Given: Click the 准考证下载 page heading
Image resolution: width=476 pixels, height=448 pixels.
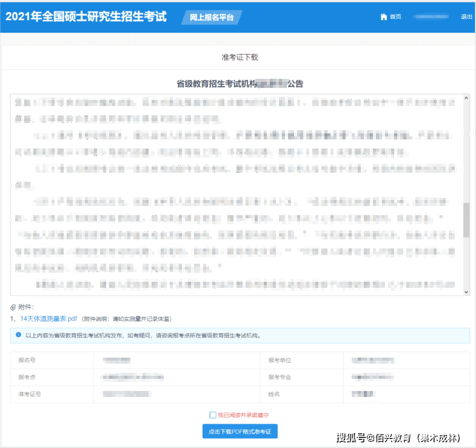Looking at the screenshot, I should pos(240,58).
